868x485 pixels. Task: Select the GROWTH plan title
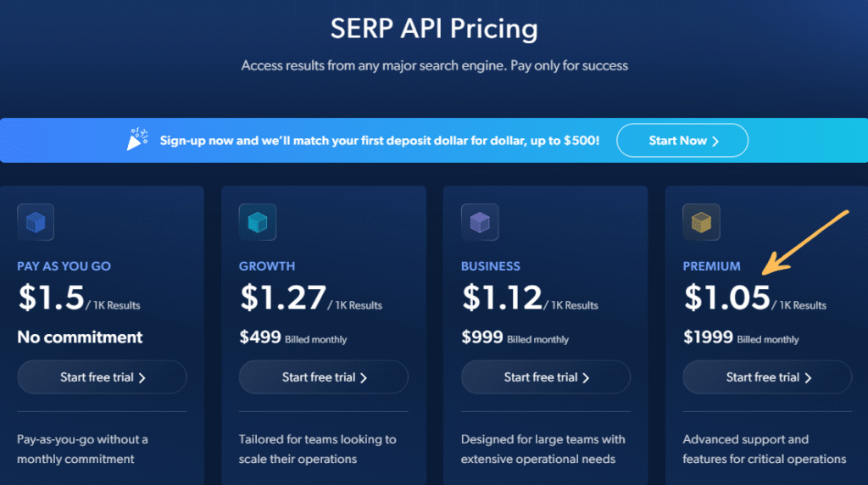tap(267, 266)
